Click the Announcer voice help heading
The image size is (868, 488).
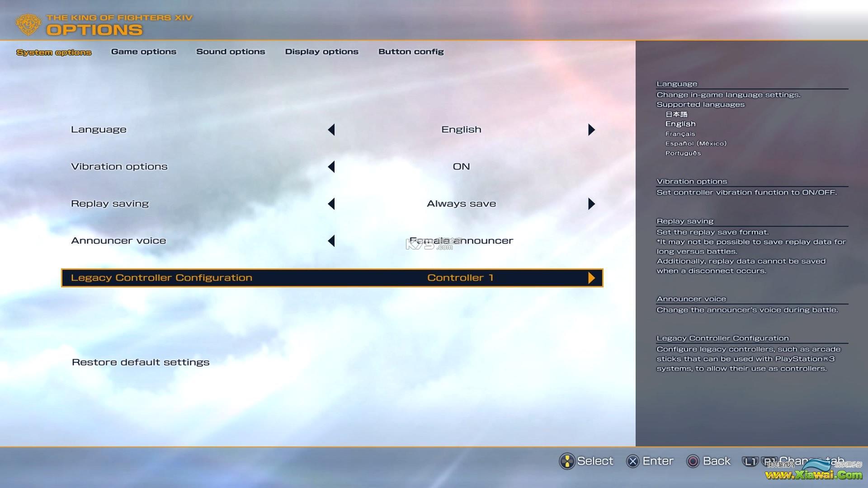(x=691, y=299)
